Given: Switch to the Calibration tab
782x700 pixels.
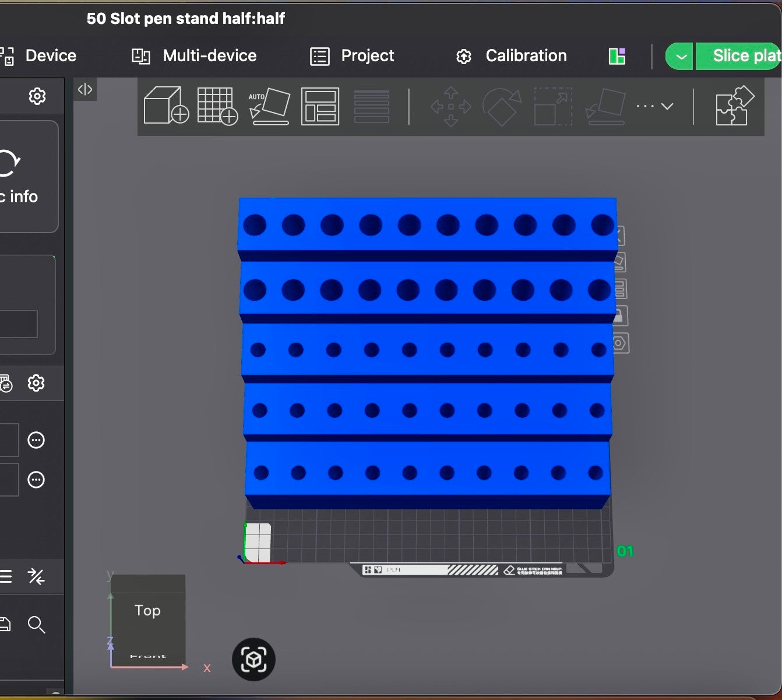Looking at the screenshot, I should (511, 56).
